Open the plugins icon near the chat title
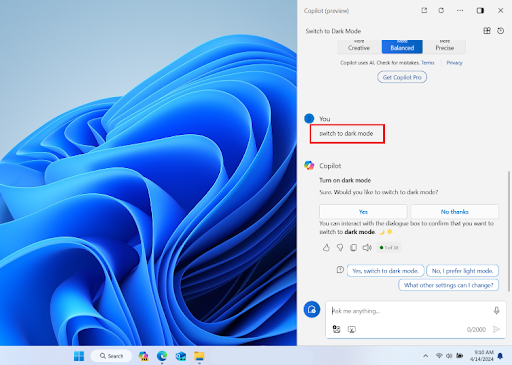 coord(487,31)
